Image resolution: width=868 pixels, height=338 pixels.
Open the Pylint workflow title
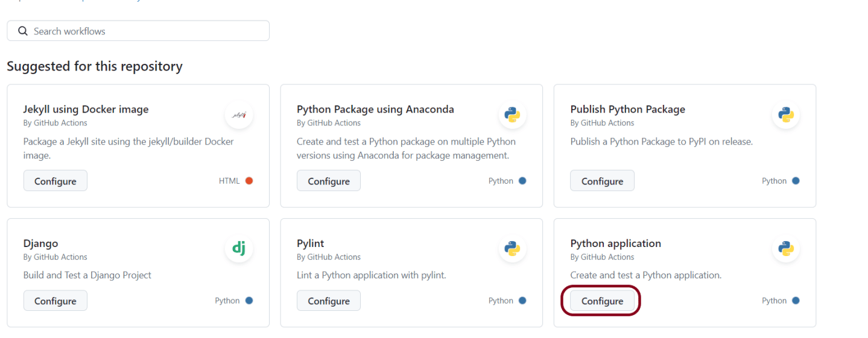tap(311, 243)
